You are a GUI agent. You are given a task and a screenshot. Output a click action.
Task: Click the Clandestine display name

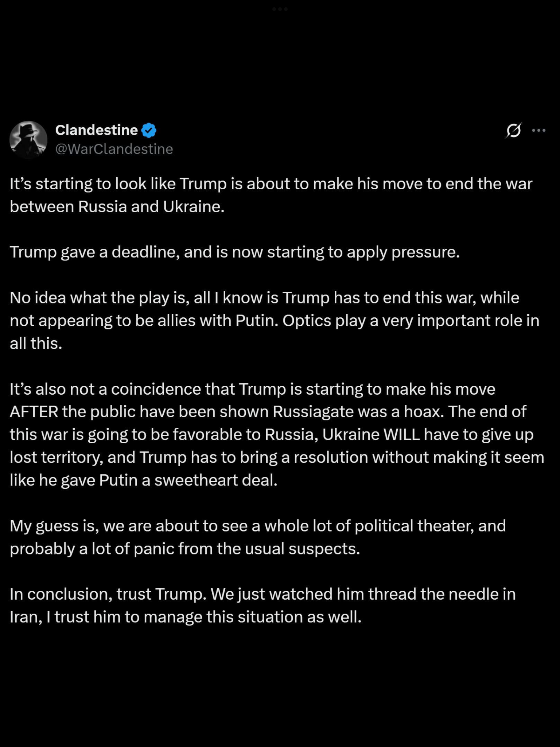point(97,130)
